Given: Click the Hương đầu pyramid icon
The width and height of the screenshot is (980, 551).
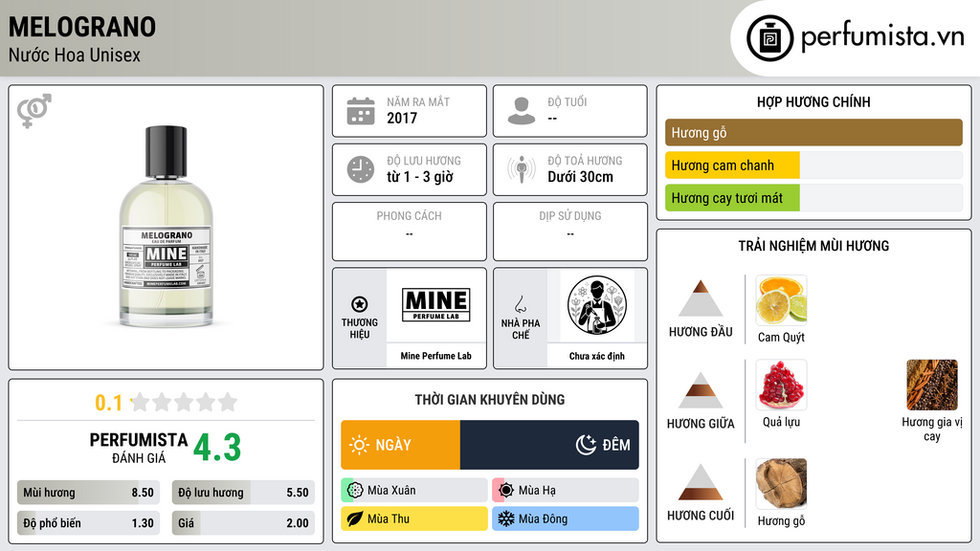Looking at the screenshot, I should [x=701, y=298].
